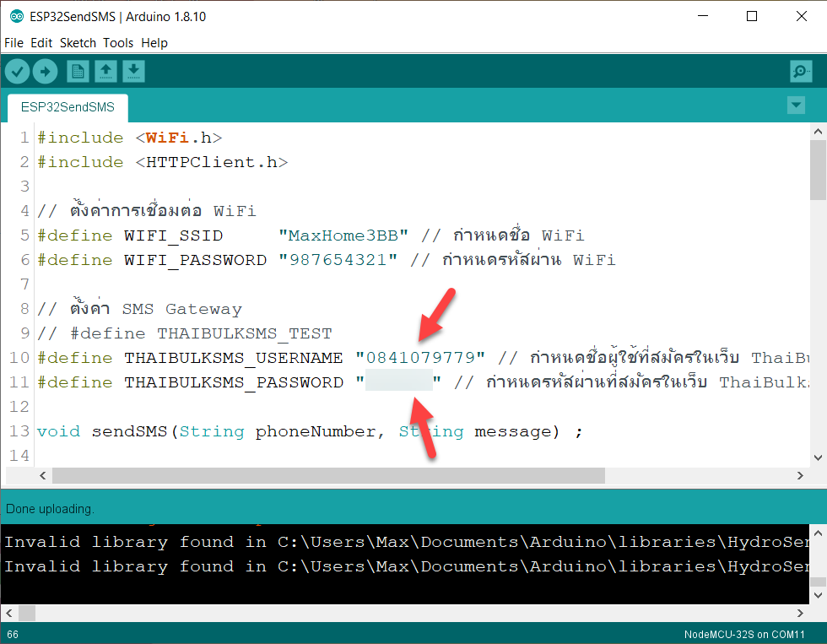Close the Arduino window
The width and height of the screenshot is (827, 644).
(802, 16)
